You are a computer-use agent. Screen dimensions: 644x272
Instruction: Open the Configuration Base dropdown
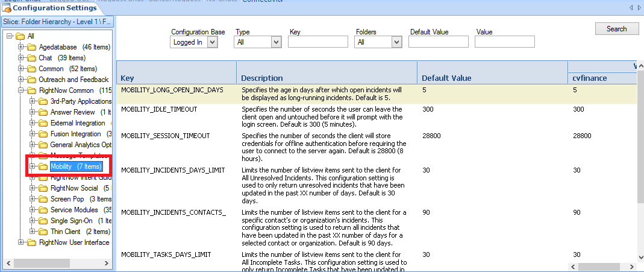[211, 42]
